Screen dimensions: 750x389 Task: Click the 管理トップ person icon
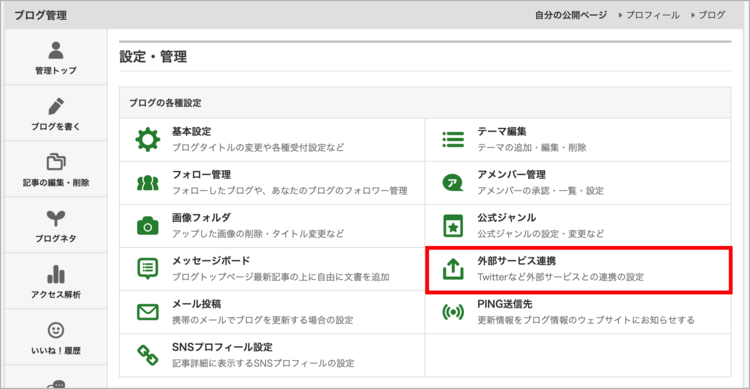[56, 50]
